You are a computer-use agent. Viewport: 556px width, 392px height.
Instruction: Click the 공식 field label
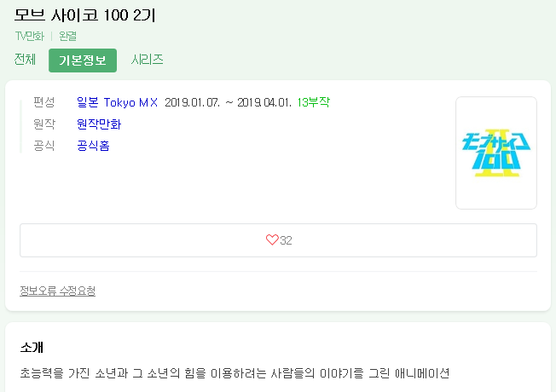(x=43, y=146)
